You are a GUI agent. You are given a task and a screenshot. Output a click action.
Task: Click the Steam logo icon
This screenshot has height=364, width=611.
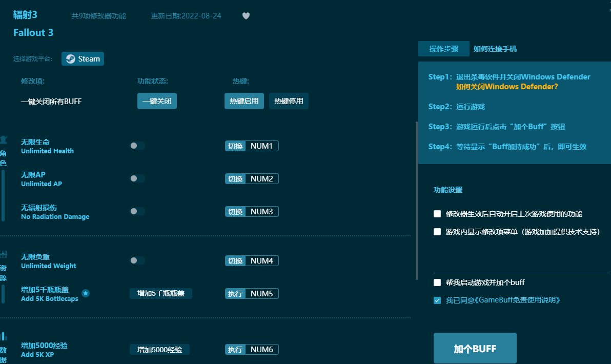[71, 59]
